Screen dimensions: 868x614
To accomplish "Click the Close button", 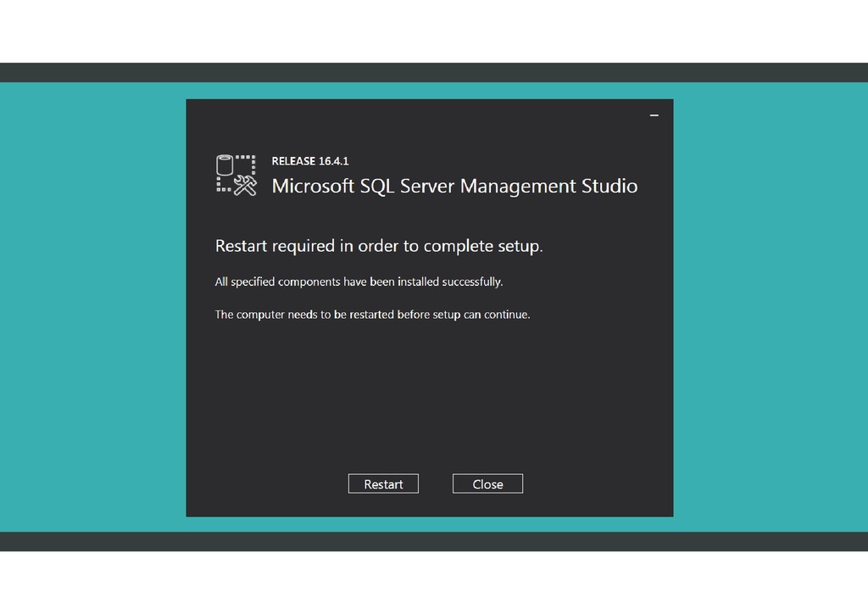I will click(x=487, y=483).
